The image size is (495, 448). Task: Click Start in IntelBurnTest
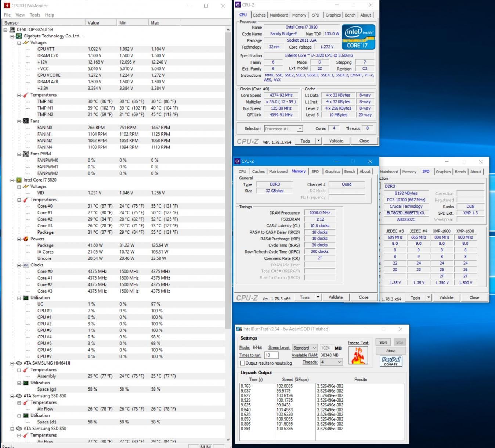(x=383, y=342)
